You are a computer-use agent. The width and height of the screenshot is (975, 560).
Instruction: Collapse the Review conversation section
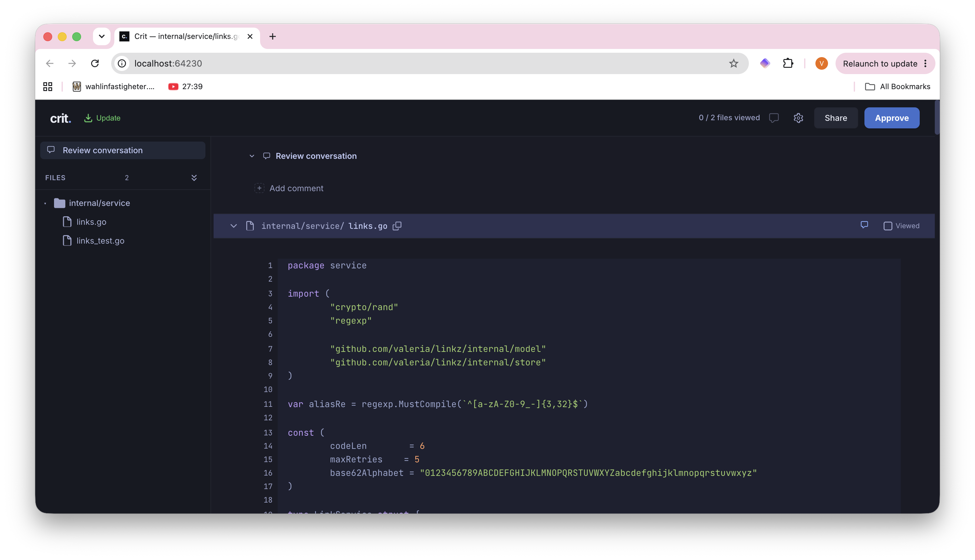click(x=252, y=156)
